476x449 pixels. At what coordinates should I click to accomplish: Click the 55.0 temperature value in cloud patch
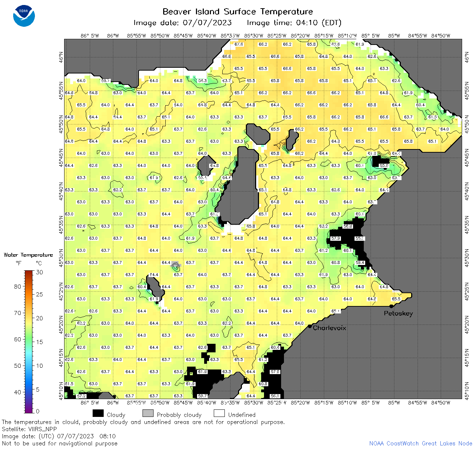(x=384, y=165)
